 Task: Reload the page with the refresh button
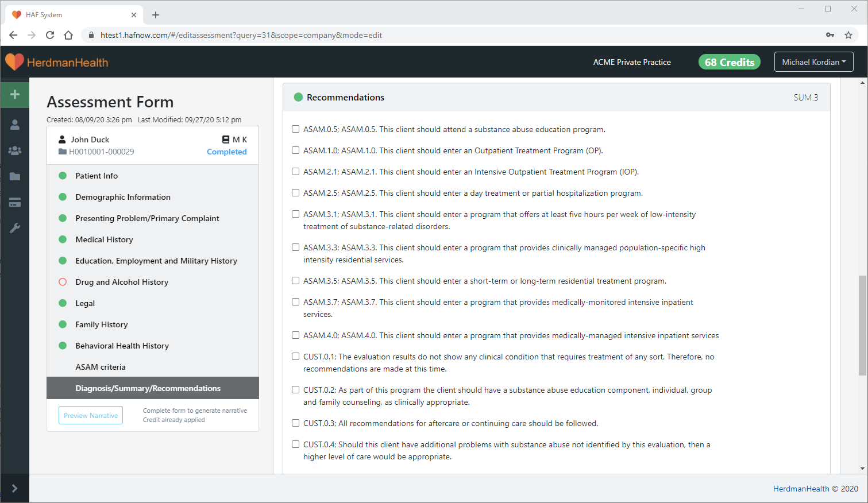coord(50,35)
